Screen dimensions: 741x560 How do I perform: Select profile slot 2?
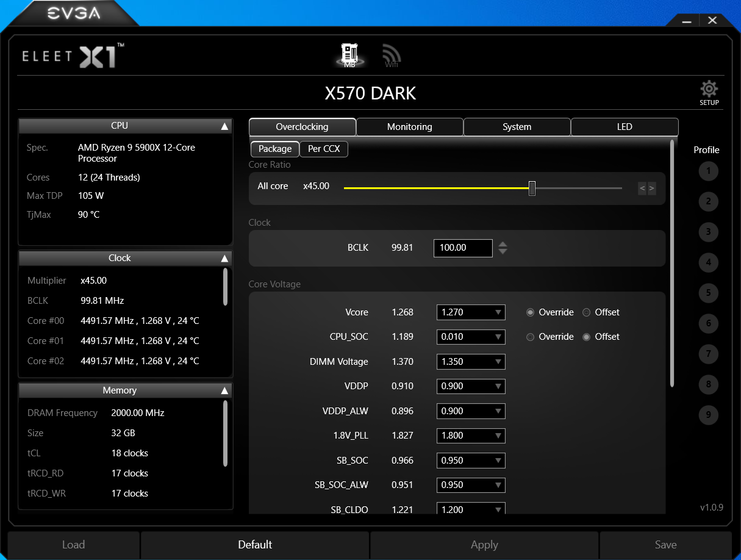[x=708, y=201]
